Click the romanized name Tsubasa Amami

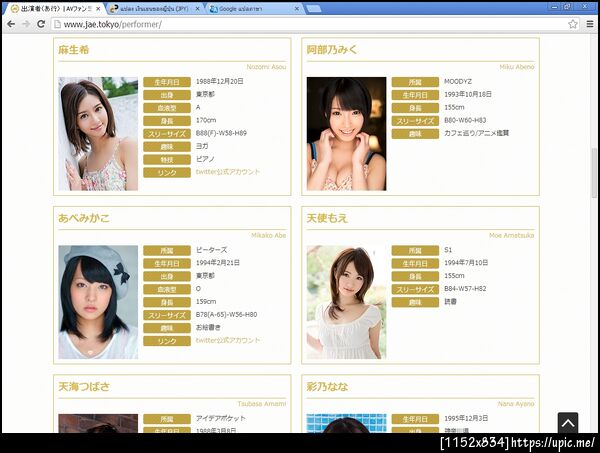tap(262, 404)
